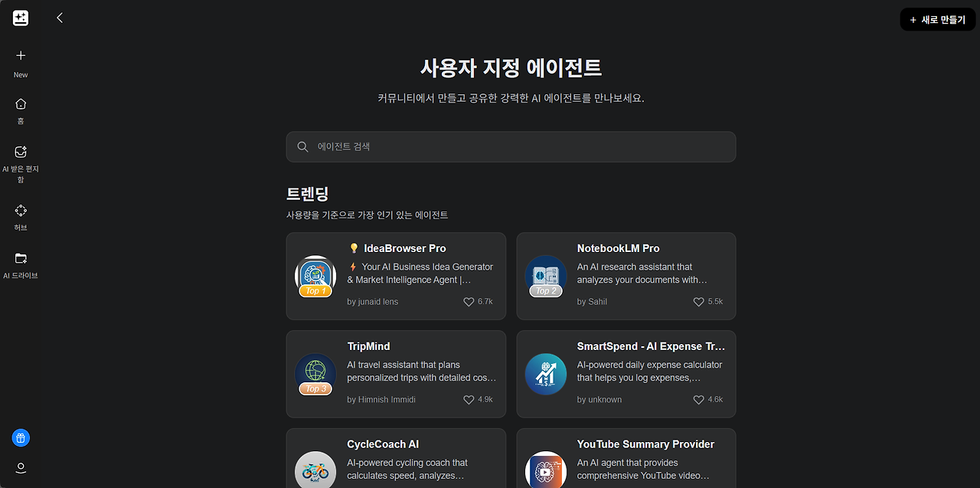This screenshot has height=488, width=980.
Task: Click NotebookLM Pro agent avatar
Action: (545, 276)
